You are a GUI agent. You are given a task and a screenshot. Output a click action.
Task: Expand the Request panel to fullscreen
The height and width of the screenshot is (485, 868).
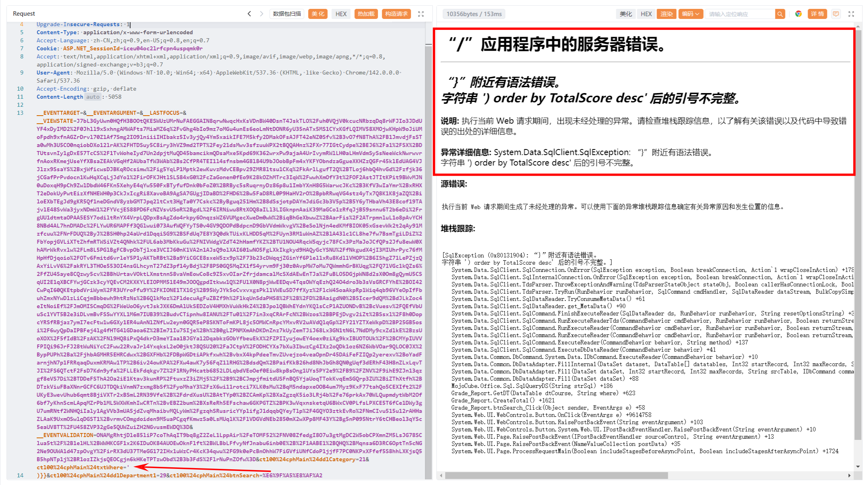(421, 14)
